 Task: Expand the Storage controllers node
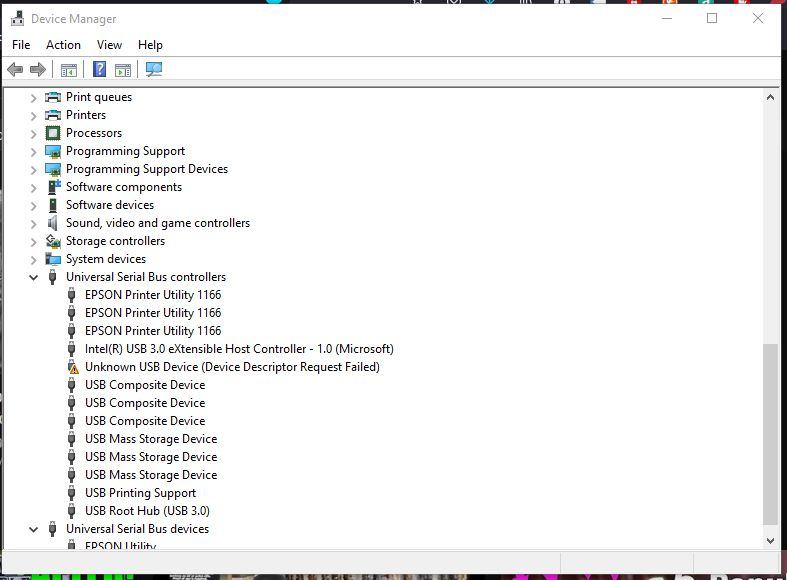tap(34, 242)
